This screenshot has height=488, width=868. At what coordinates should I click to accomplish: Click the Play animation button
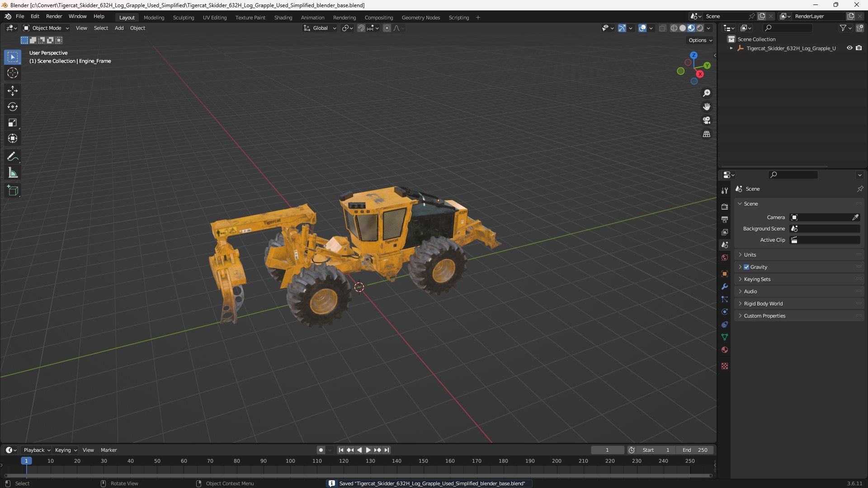click(368, 450)
